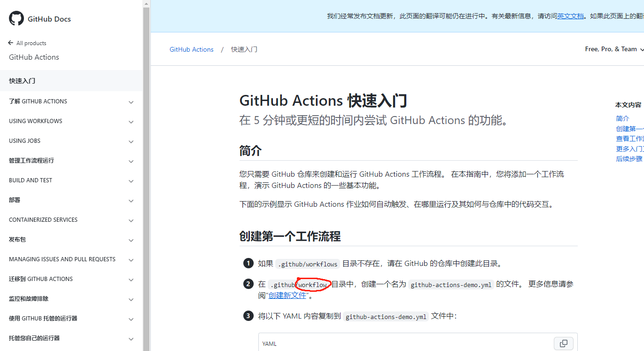Click GitHub Actions breadcrumb link
This screenshot has height=351, width=644.
(192, 49)
